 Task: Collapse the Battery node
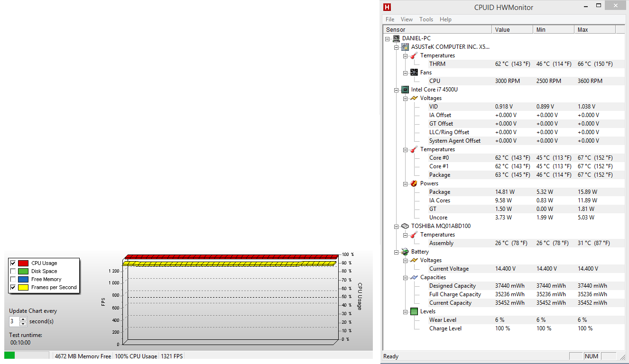397,252
